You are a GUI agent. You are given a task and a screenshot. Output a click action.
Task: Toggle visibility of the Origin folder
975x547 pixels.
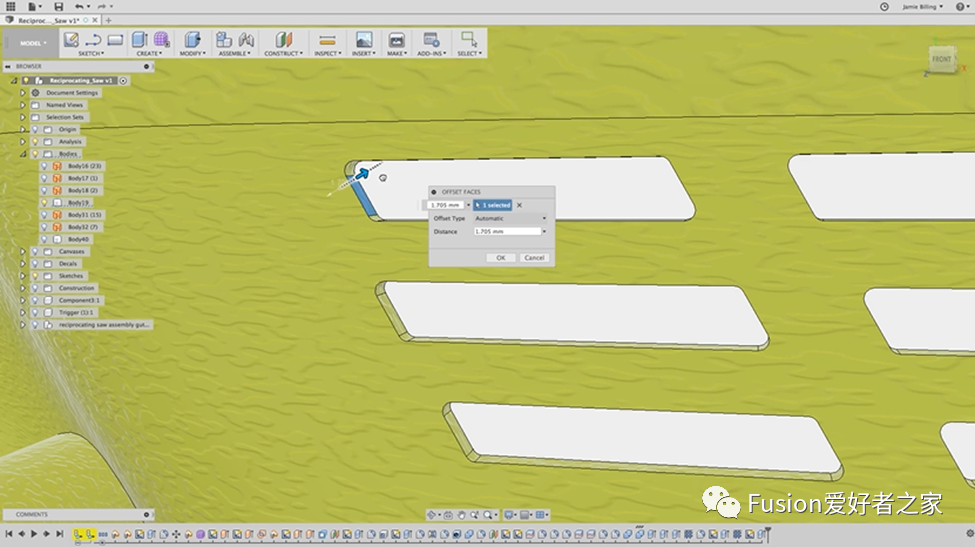(35, 129)
